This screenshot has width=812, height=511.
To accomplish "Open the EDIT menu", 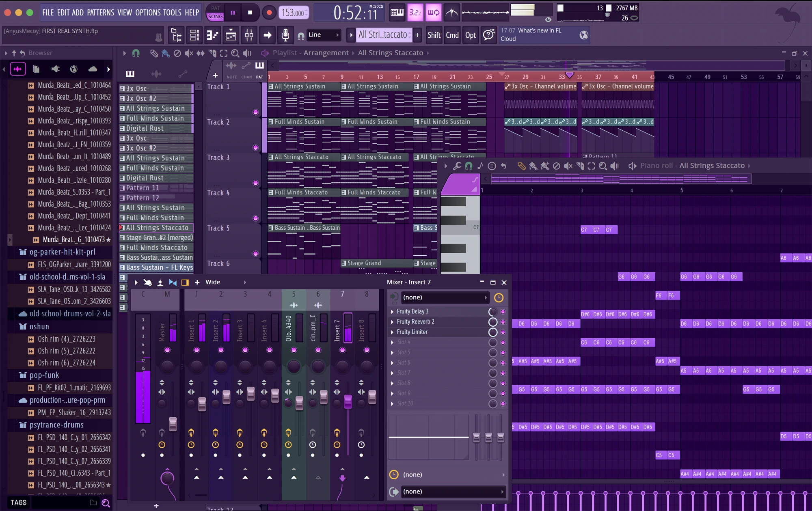I will coord(63,13).
